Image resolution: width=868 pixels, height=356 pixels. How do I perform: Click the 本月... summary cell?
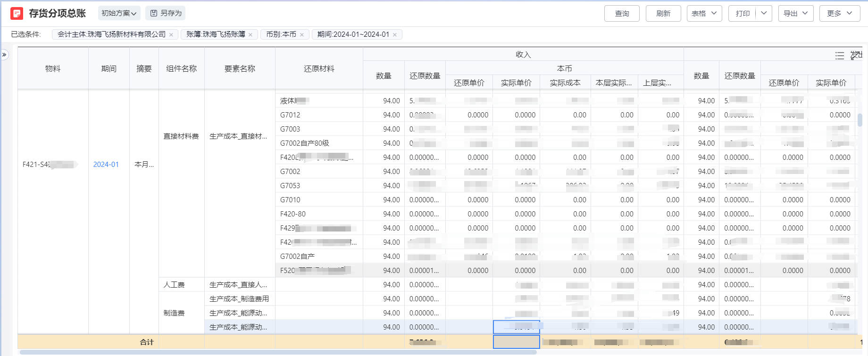(x=144, y=165)
